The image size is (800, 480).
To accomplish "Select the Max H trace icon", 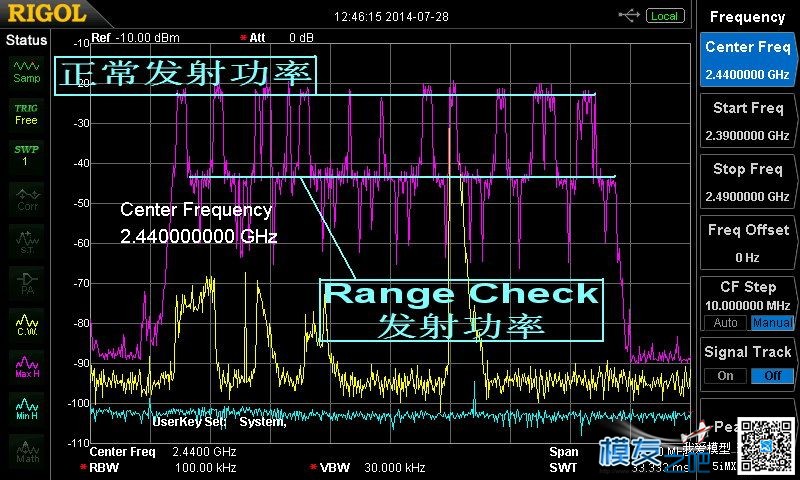I will [27, 366].
